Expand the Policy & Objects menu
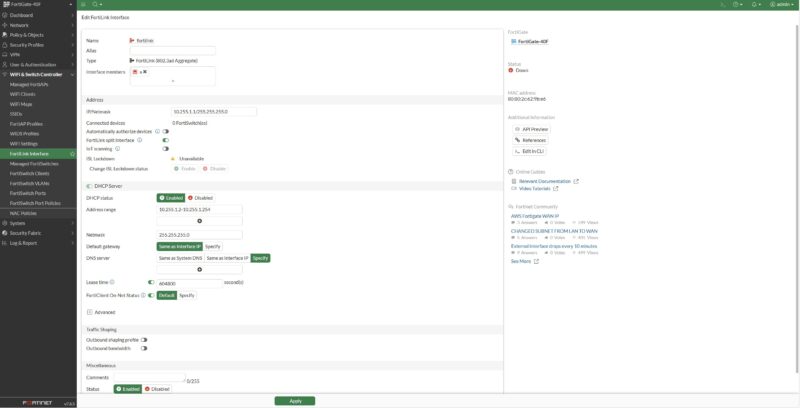This screenshot has width=800, height=408. (x=38, y=35)
